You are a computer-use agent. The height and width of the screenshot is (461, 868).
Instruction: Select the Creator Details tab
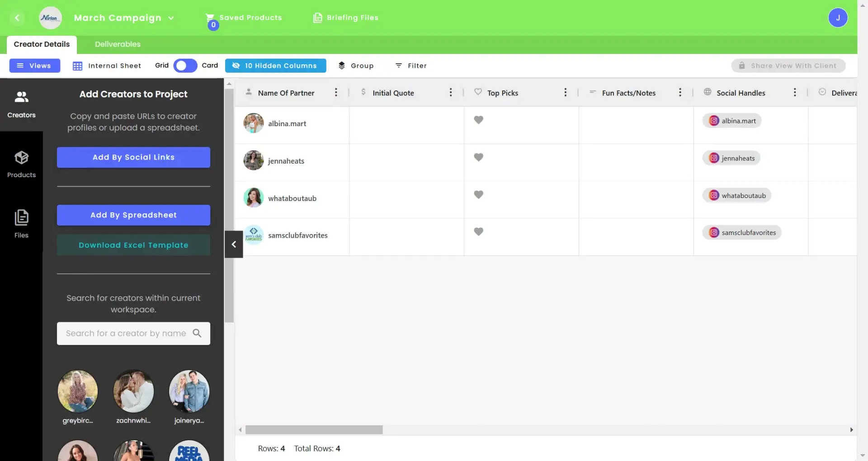(x=41, y=44)
